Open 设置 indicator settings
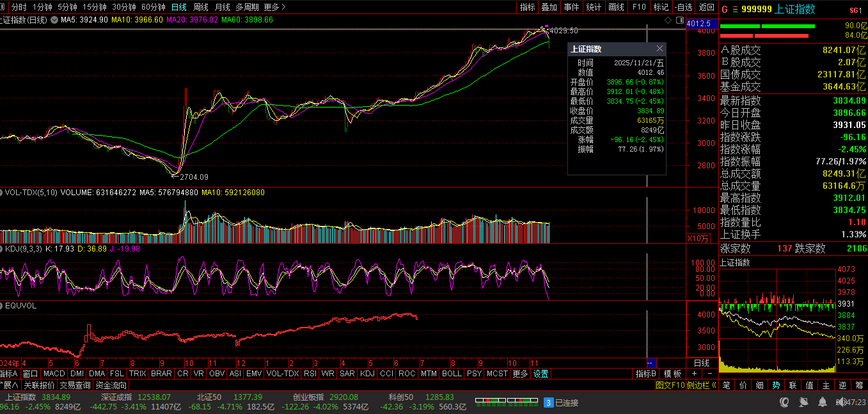The height and width of the screenshot is (414, 868). (541, 374)
